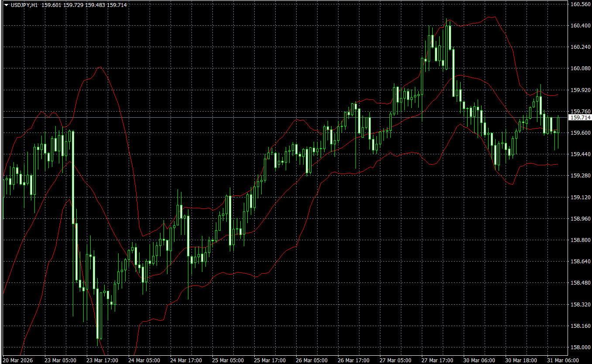Click the small triangle beside USDJPY,H1
Viewport: 592px width, 364px height.
pyautogui.click(x=6, y=5)
